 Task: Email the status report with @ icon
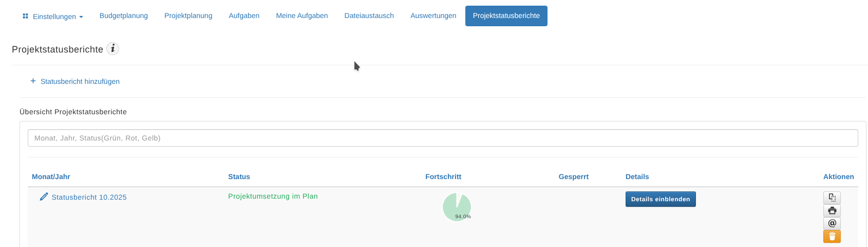click(832, 223)
